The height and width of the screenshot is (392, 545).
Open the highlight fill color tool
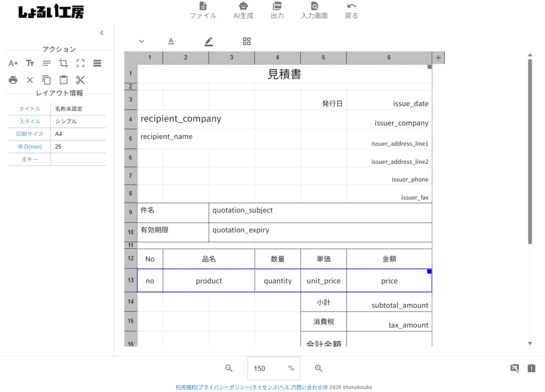[x=209, y=41]
